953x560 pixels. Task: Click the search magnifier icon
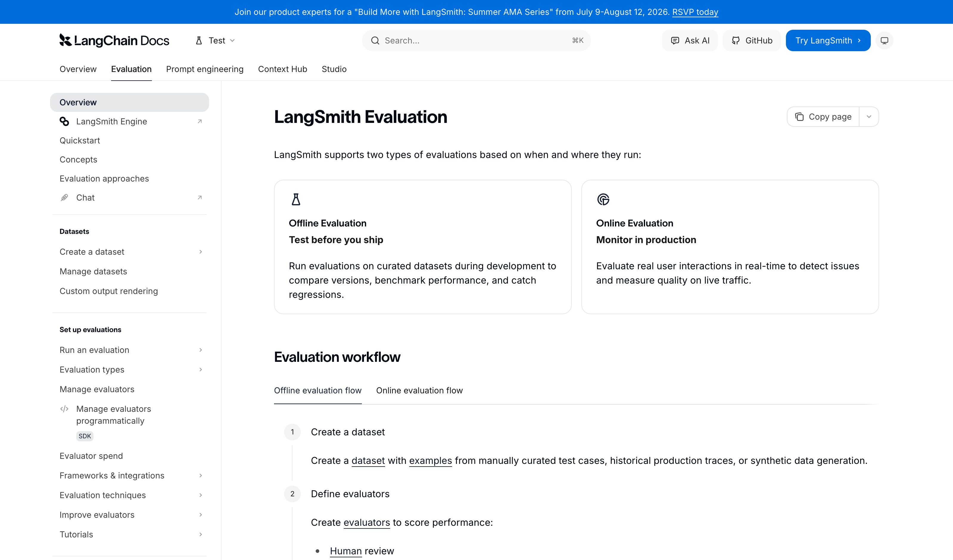tap(375, 40)
